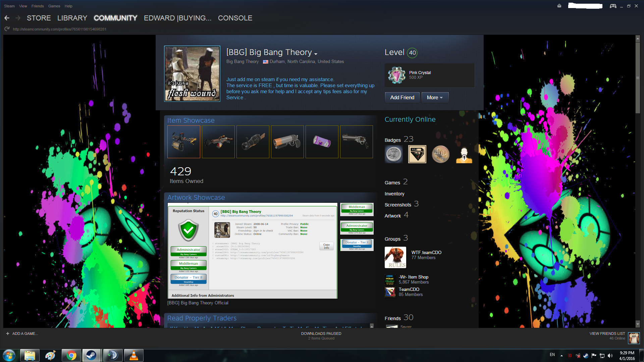The image size is (644, 362).
Task: Open the Steam menu
Action: [9, 6]
